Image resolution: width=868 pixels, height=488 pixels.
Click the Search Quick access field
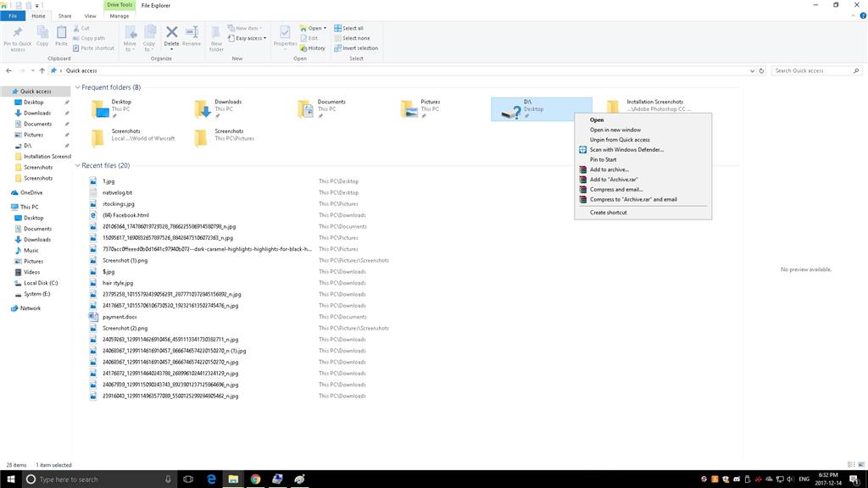816,71
